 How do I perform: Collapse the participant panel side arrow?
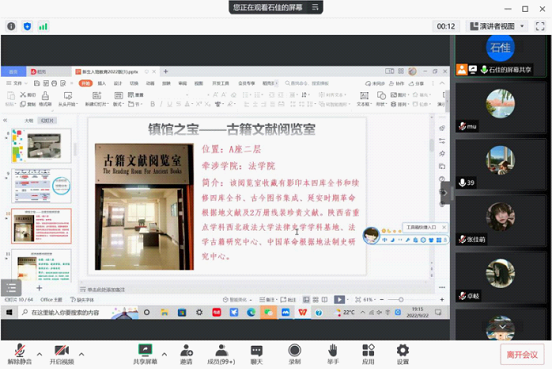445,193
